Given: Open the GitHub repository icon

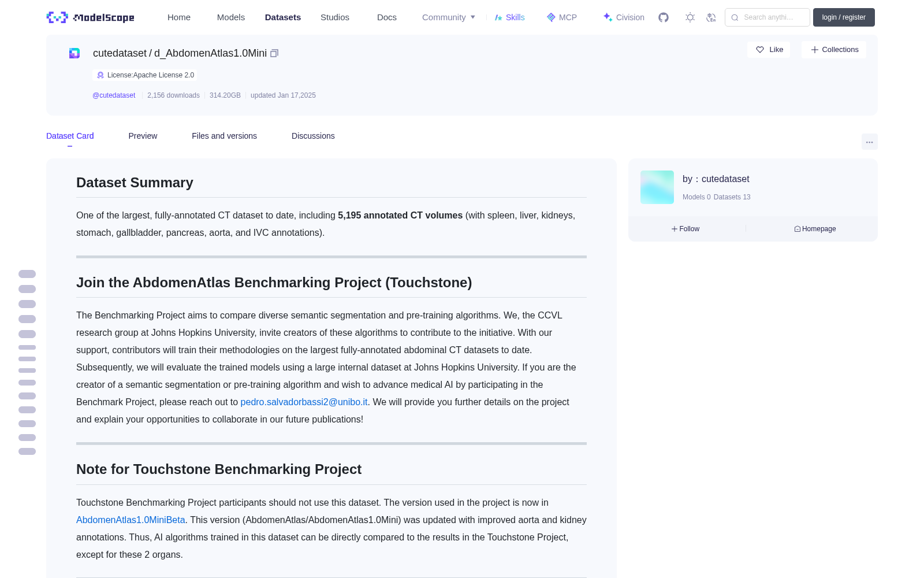Looking at the screenshot, I should coord(664,17).
